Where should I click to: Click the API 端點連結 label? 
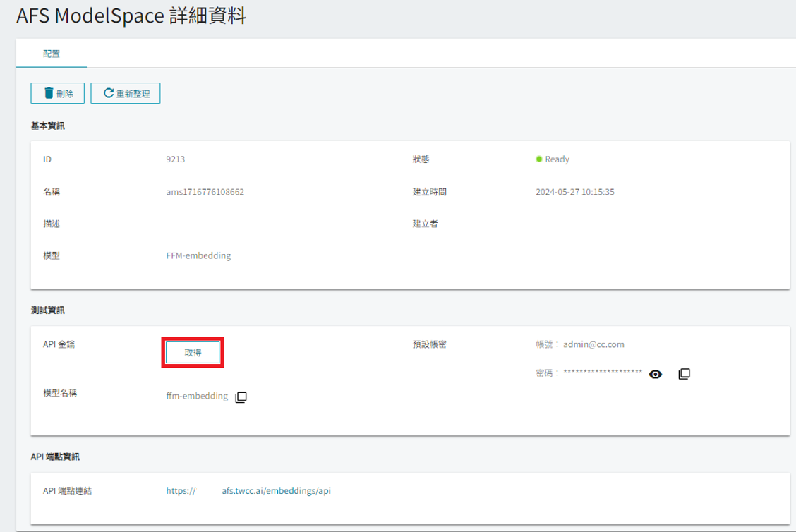68,491
